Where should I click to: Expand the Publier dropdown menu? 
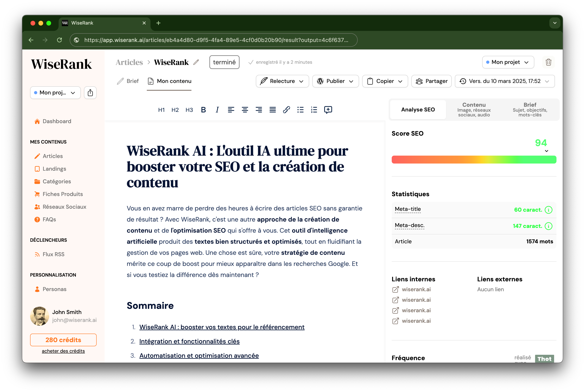coord(335,81)
